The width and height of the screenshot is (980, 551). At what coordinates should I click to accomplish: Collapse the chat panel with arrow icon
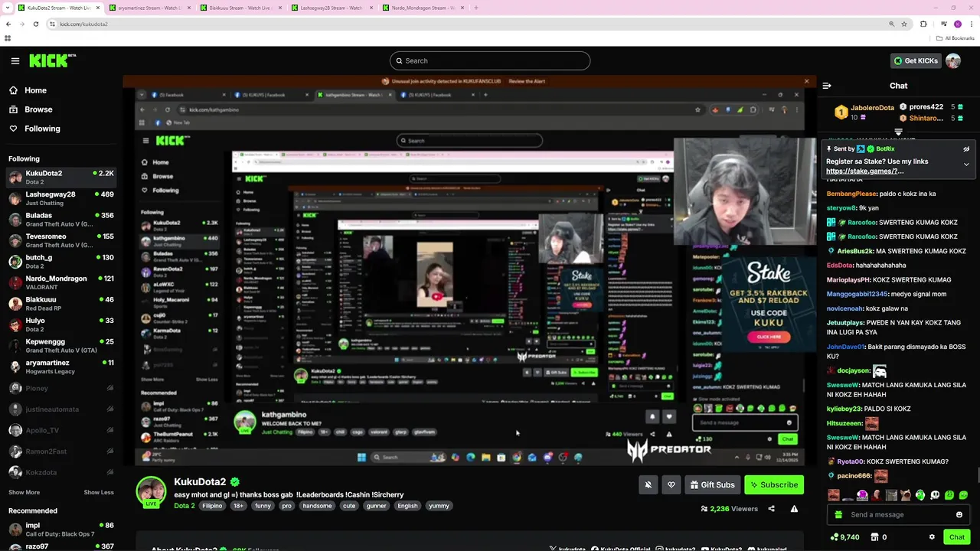tap(827, 86)
